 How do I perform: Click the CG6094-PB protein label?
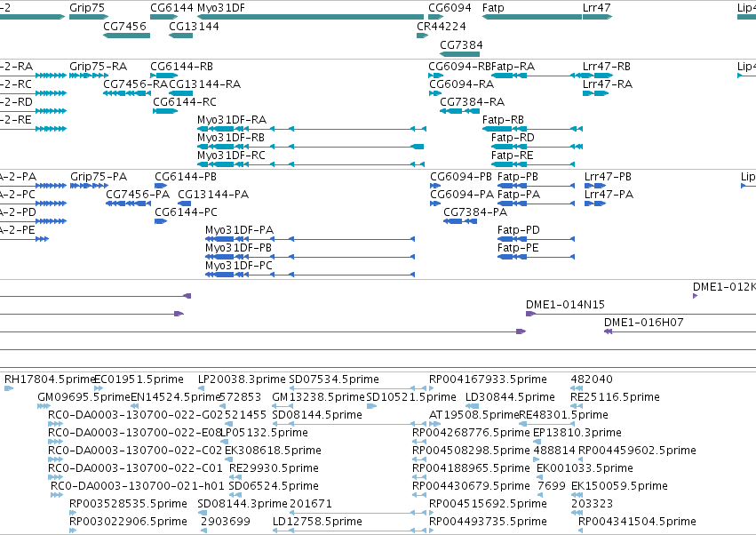coord(461,177)
